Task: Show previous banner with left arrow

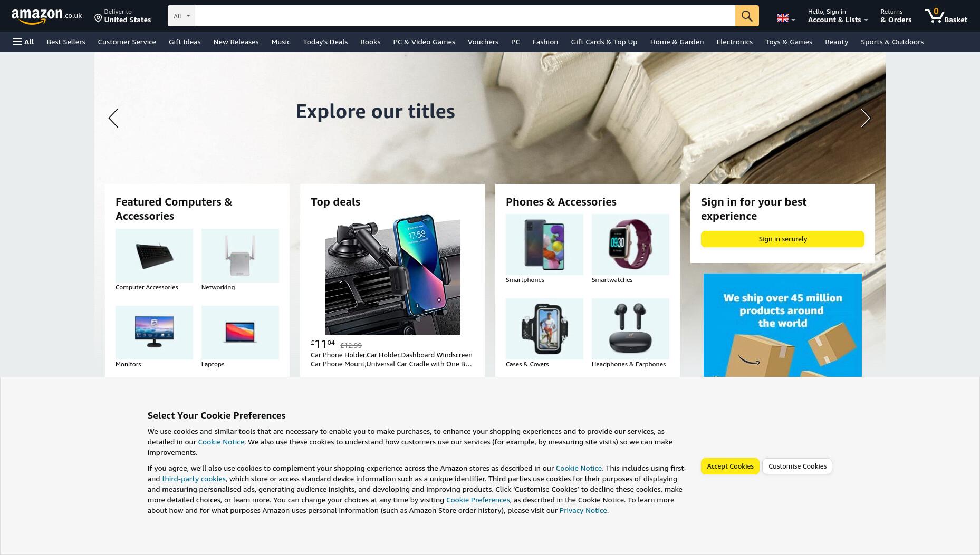Action: click(x=113, y=118)
